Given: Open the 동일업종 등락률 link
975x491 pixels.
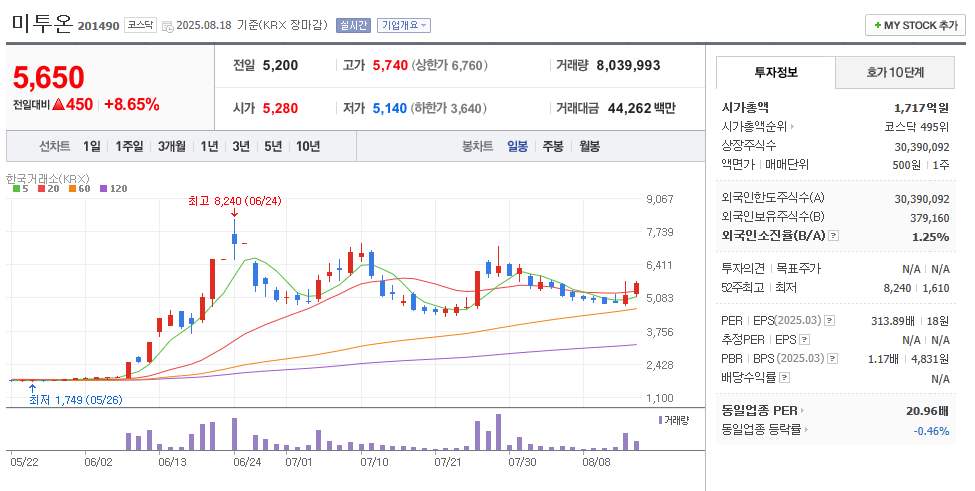Looking at the screenshot, I should (x=764, y=429).
